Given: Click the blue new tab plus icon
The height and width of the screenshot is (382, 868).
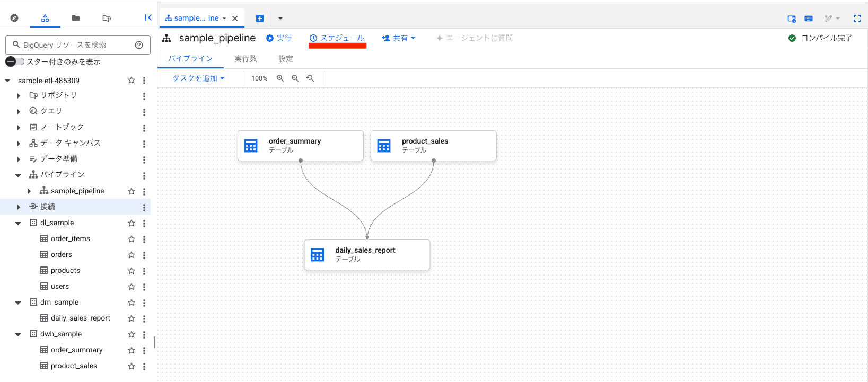Looking at the screenshot, I should pyautogui.click(x=260, y=19).
